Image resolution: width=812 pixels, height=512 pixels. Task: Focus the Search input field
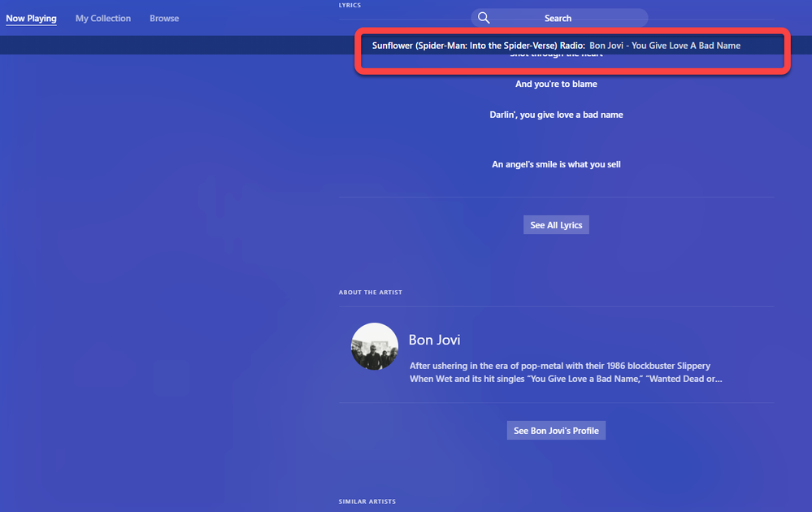click(559, 18)
